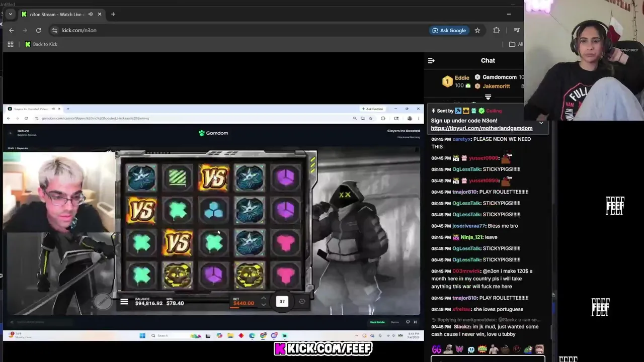This screenshot has width=644, height=362.
Task: Focus the kick.com/n3on address bar
Action: point(242,30)
